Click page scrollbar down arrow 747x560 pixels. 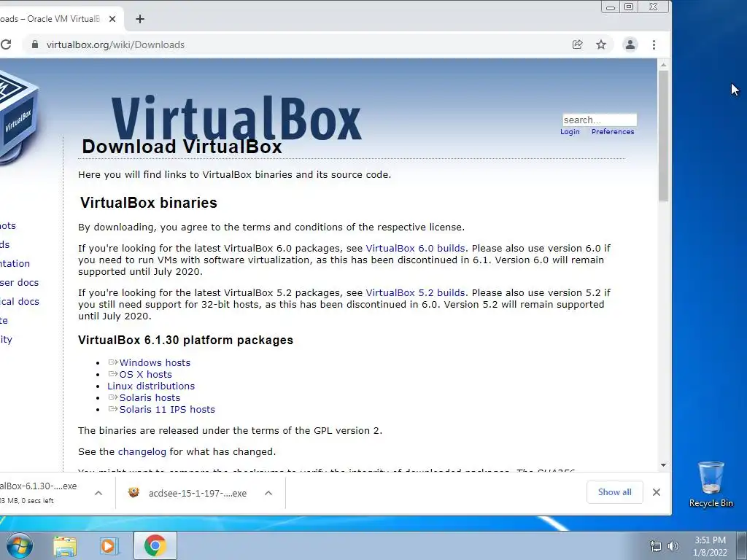(x=663, y=465)
